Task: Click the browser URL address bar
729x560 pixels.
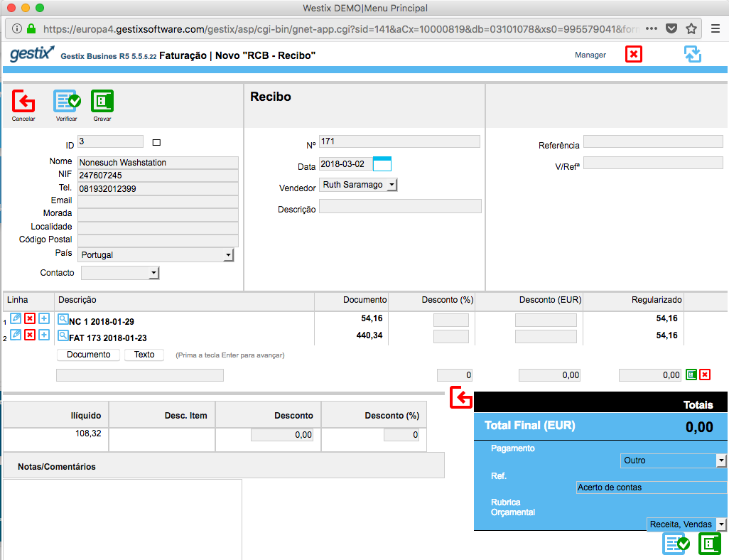Action: [341, 29]
